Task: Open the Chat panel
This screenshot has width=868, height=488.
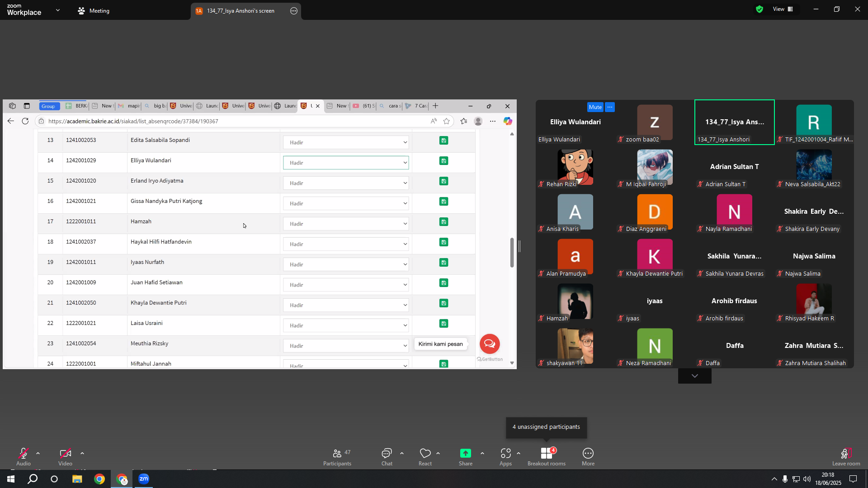Action: pos(387,456)
